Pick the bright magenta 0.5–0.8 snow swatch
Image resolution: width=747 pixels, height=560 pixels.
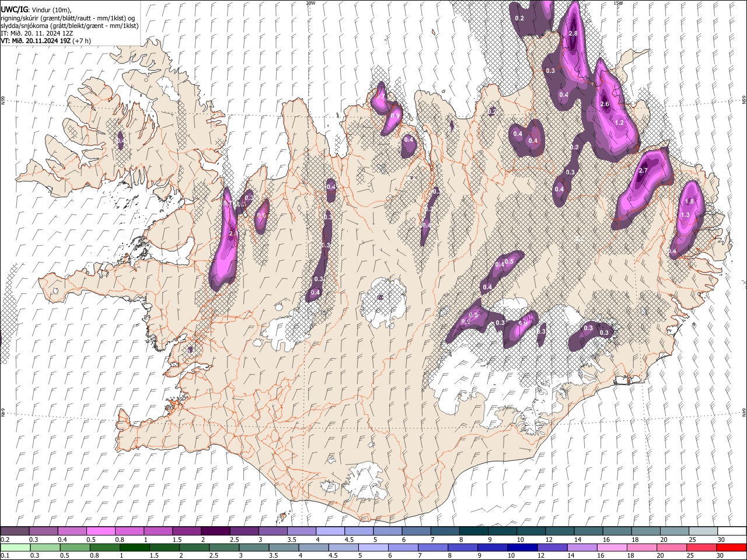(x=101, y=531)
